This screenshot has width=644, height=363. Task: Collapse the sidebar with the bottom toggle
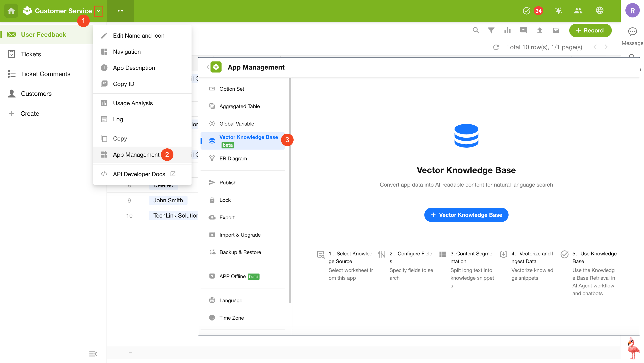93,354
